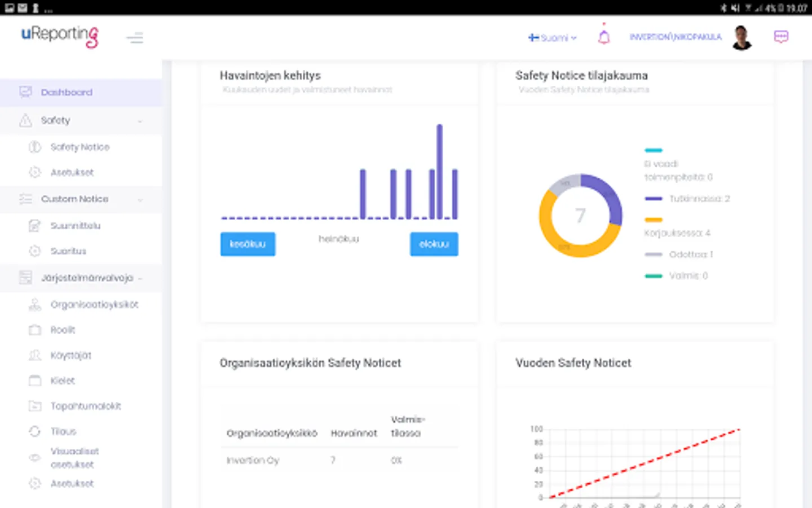This screenshot has height=508, width=812.
Task: Open the Suunnittelu sidebar item
Action: (x=76, y=226)
